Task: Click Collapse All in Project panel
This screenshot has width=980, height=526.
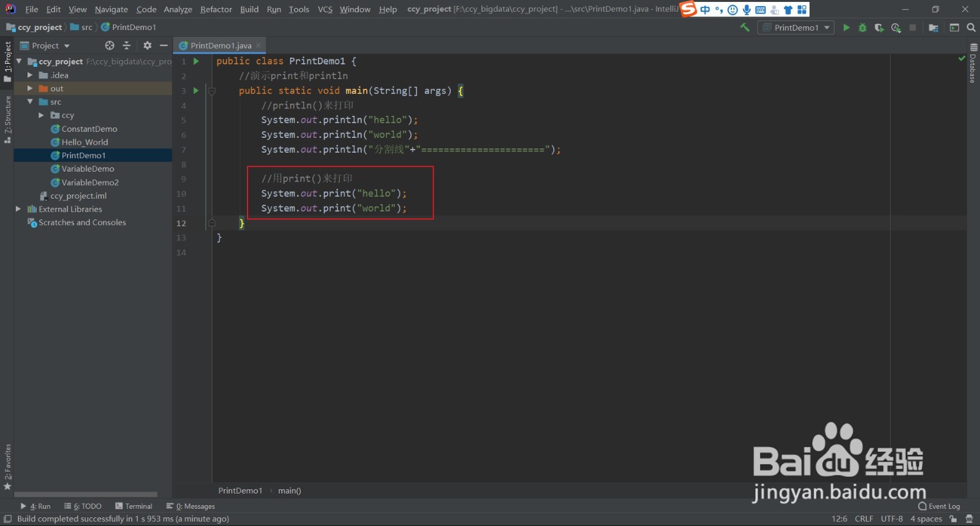Action: tap(127, 45)
